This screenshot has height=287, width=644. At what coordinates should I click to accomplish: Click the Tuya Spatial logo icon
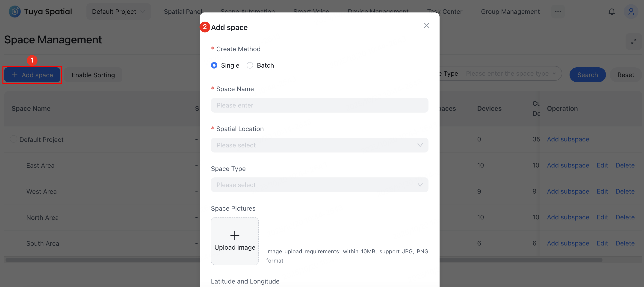point(15,12)
